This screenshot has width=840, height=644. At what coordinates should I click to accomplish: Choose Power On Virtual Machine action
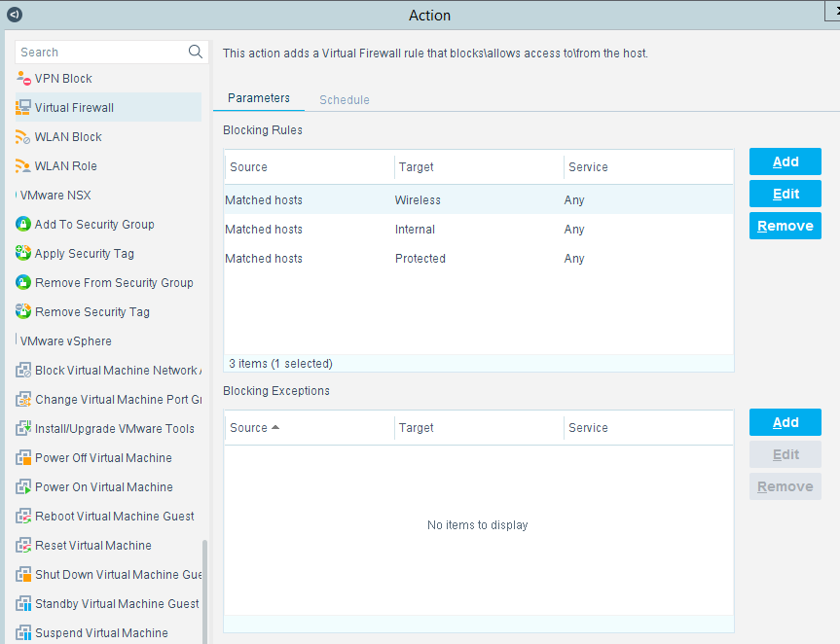108,486
